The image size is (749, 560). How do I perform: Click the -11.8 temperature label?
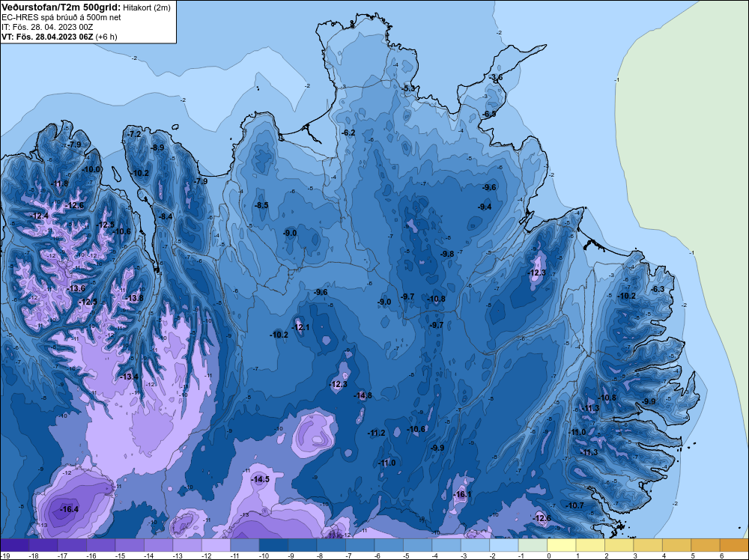59,184
